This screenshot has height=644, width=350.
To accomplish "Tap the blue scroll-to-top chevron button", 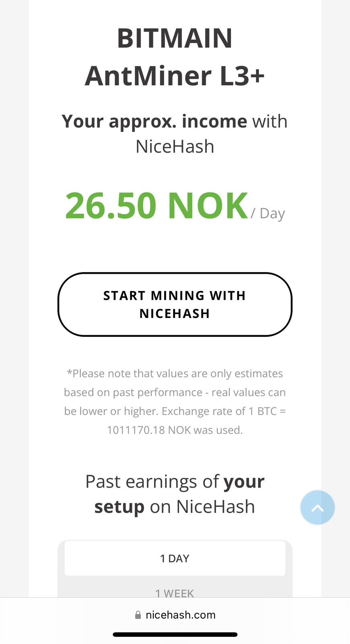I will tap(317, 508).
